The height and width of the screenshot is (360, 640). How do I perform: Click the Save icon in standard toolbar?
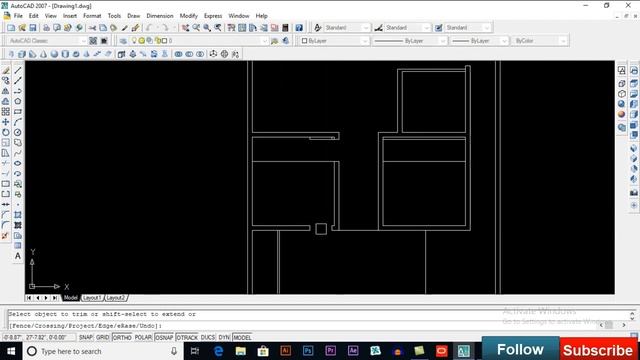coord(33,28)
